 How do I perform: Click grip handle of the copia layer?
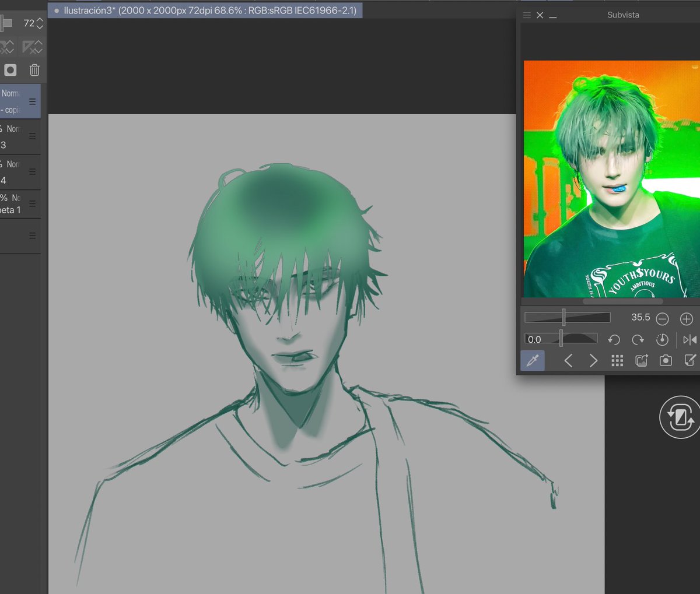(x=33, y=101)
